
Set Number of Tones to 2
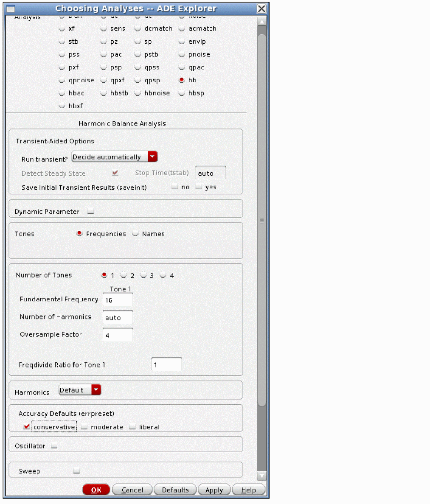coord(124,275)
